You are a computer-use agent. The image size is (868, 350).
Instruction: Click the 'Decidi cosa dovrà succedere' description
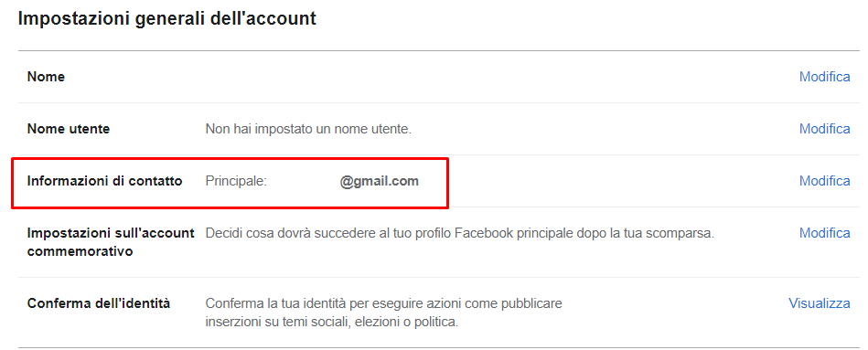point(460,233)
